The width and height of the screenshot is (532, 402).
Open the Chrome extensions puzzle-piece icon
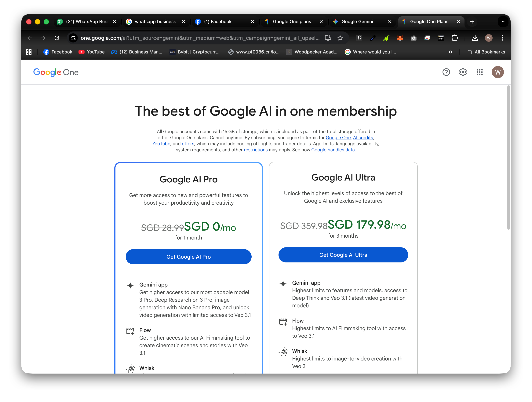tap(455, 38)
